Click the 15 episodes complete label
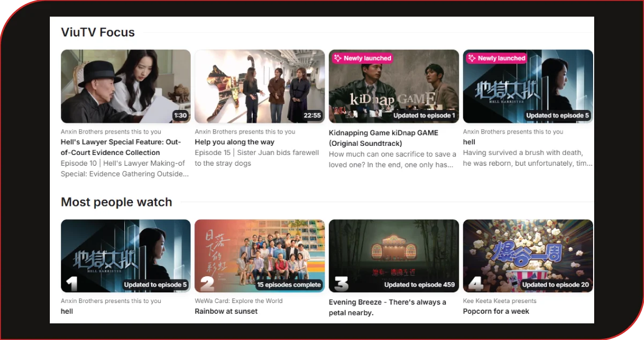 tap(289, 285)
